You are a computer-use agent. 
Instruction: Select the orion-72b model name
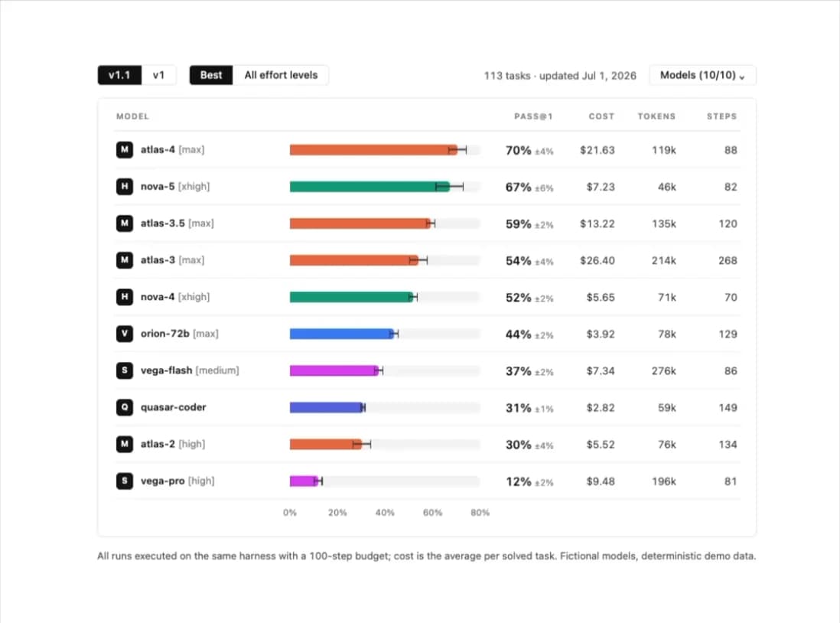point(165,334)
